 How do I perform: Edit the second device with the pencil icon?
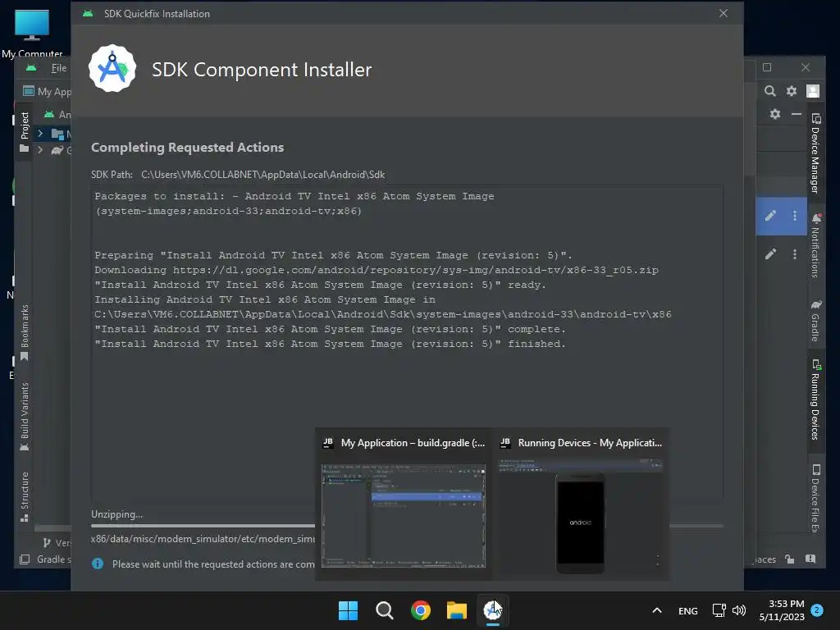pos(770,254)
